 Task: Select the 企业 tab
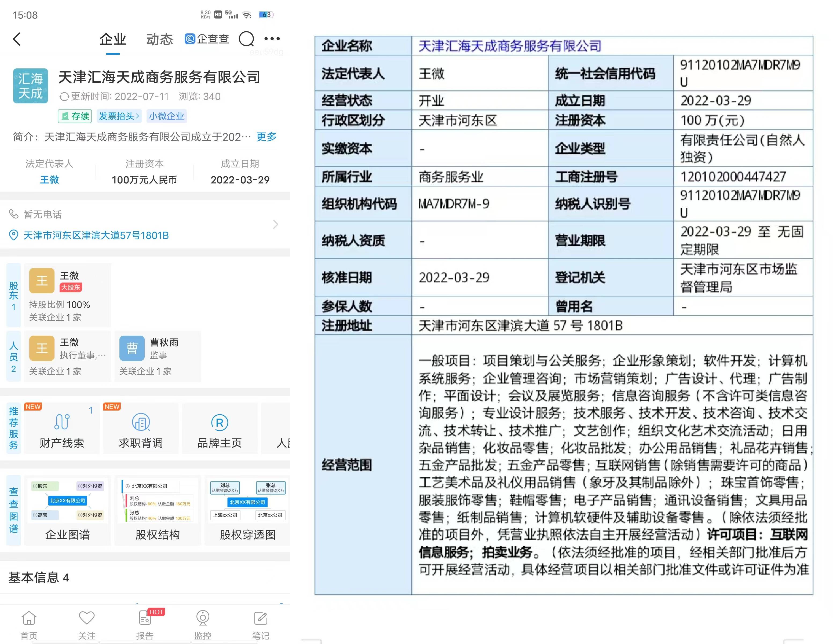pos(112,39)
